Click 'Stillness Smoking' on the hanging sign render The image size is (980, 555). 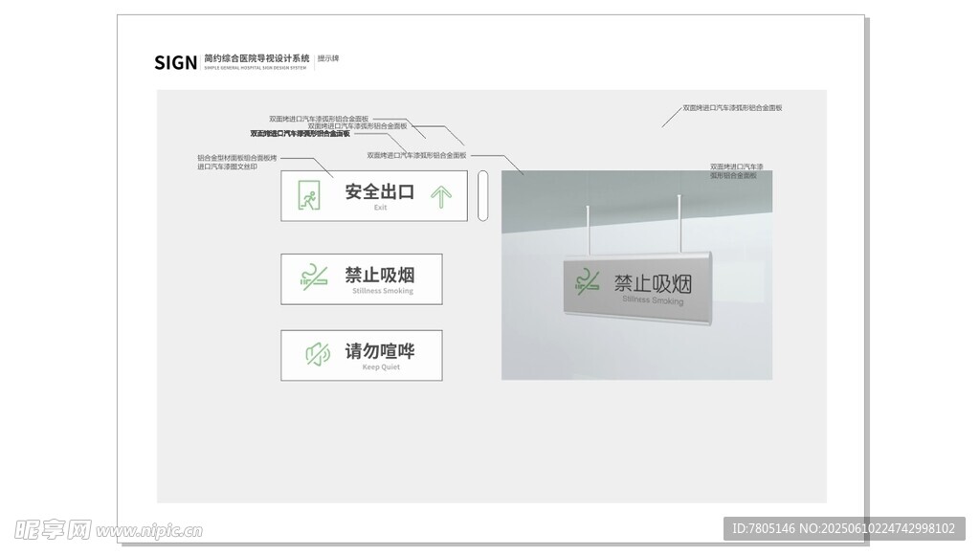tap(653, 300)
